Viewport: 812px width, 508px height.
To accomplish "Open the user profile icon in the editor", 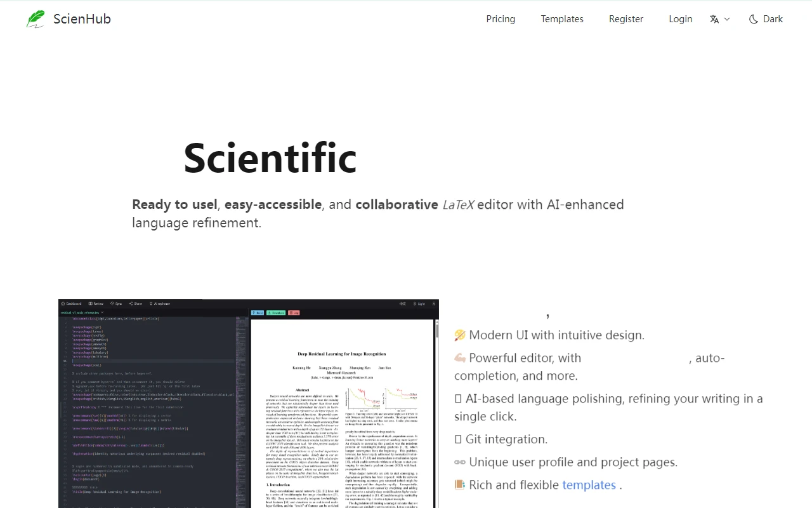I will [x=435, y=304].
